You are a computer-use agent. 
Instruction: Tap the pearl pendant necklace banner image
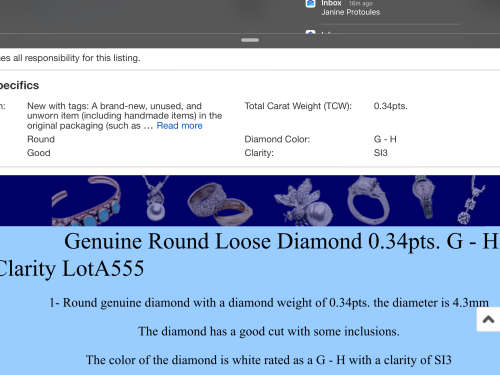tap(156, 198)
